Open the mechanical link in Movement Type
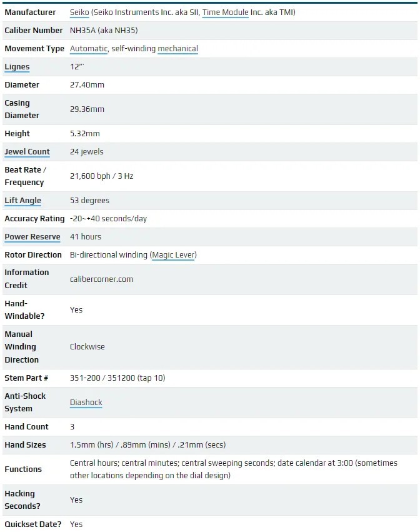 click(x=177, y=49)
